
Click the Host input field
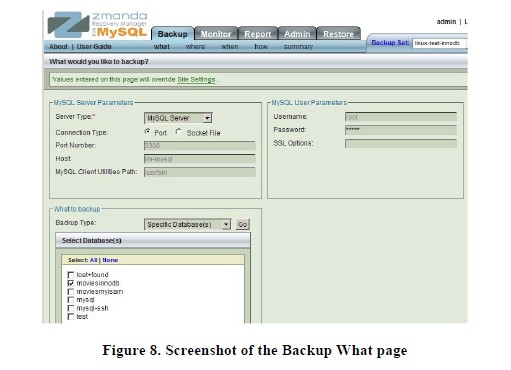(x=200, y=159)
